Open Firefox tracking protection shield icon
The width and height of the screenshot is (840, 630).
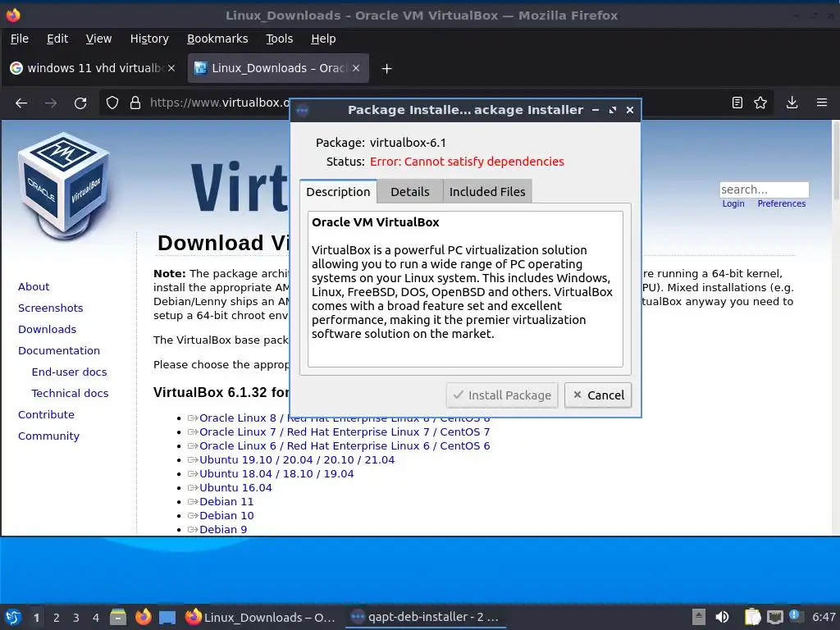[112, 103]
